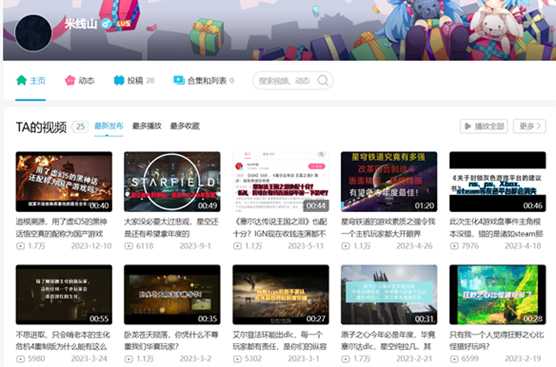Sort videos by 最多收藏
The image size is (556, 367).
click(x=185, y=126)
